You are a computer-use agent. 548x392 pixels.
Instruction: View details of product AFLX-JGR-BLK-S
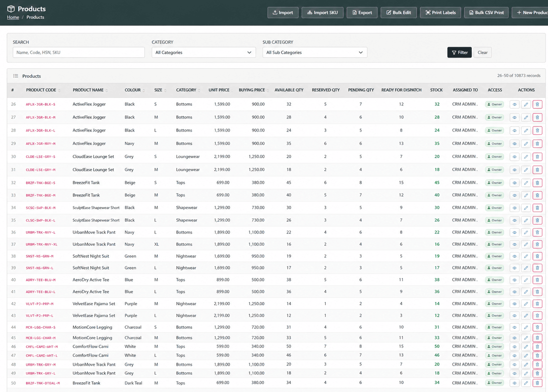(x=514, y=105)
